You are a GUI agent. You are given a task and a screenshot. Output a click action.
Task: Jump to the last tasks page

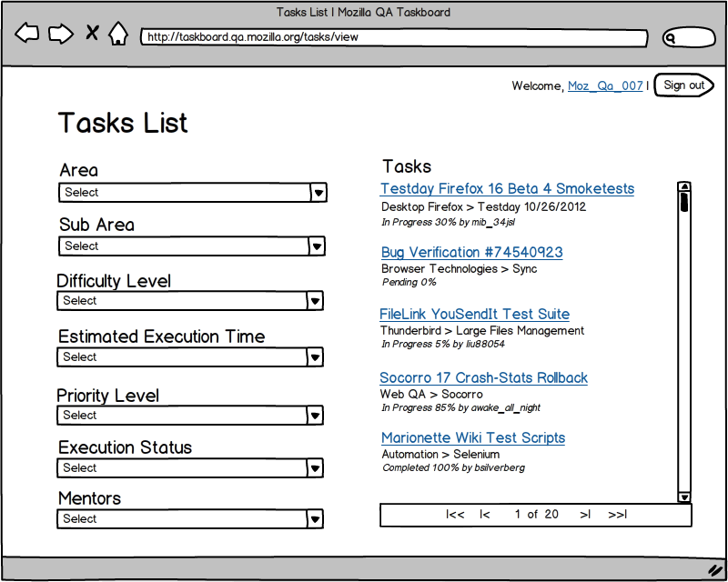[x=618, y=515]
